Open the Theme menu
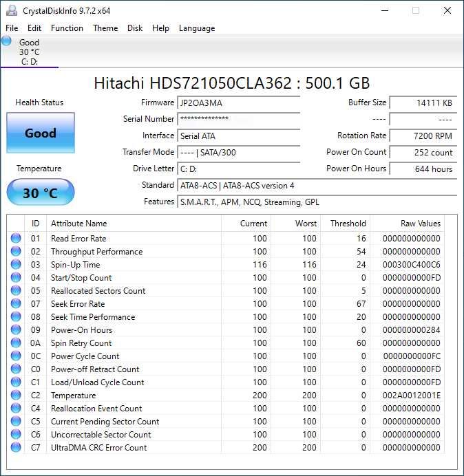The height and width of the screenshot is (476, 464). pos(105,28)
